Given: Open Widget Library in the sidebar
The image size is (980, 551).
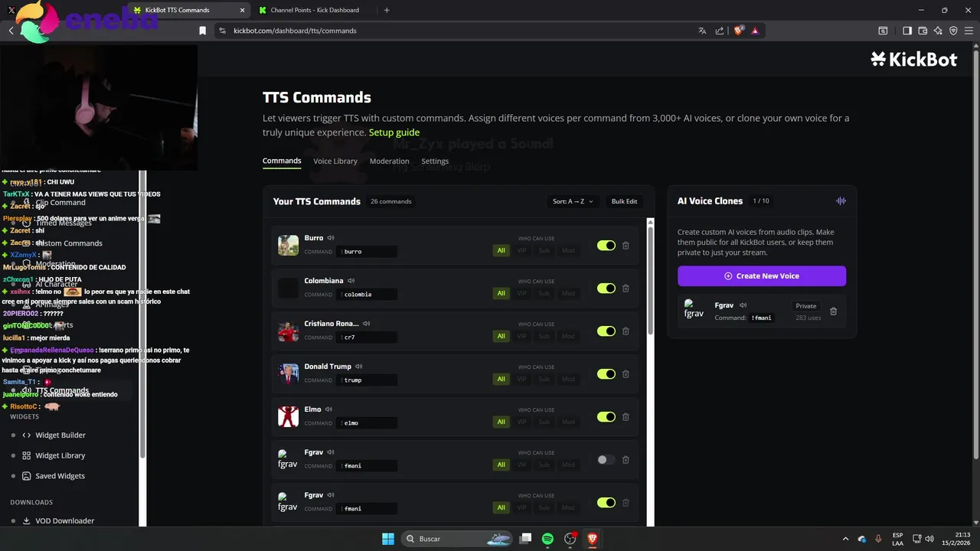Looking at the screenshot, I should 60,455.
